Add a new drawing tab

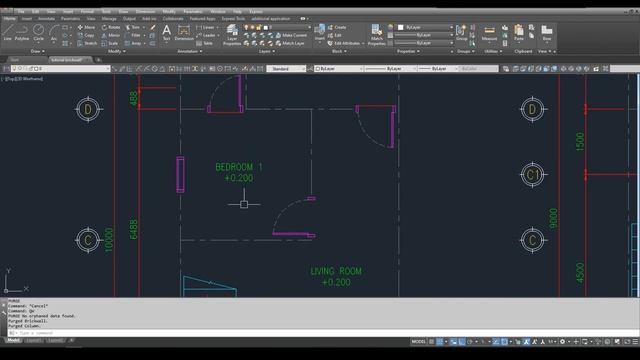[98, 60]
